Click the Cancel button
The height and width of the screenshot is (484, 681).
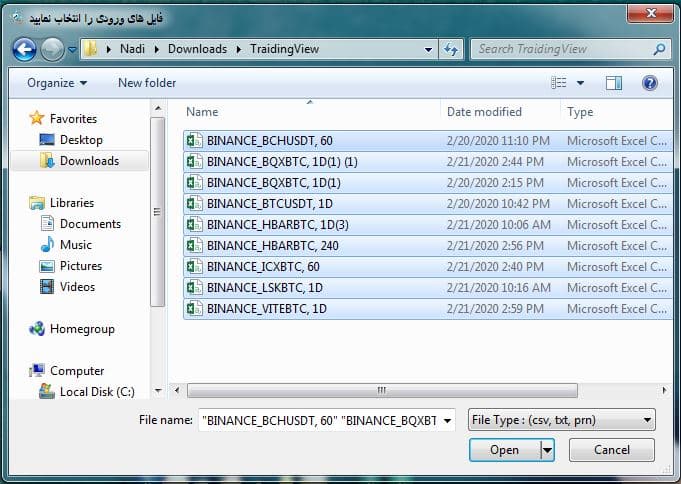(612, 450)
